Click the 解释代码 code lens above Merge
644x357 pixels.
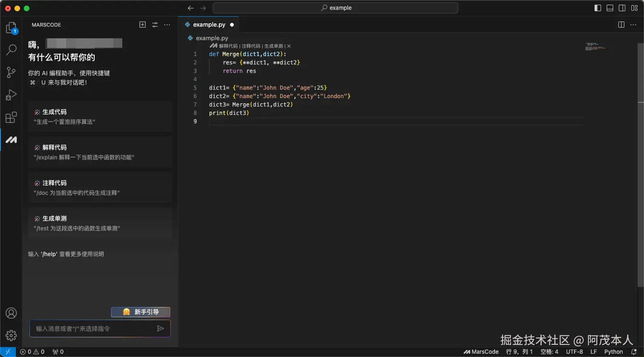point(228,46)
